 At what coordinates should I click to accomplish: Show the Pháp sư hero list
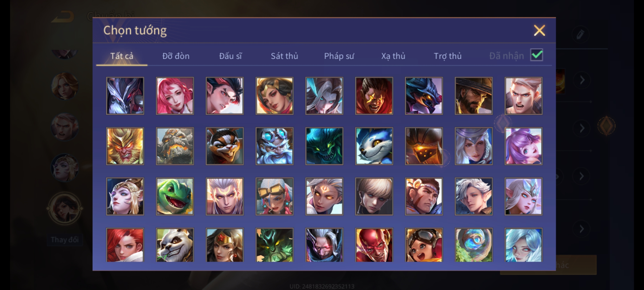339,56
